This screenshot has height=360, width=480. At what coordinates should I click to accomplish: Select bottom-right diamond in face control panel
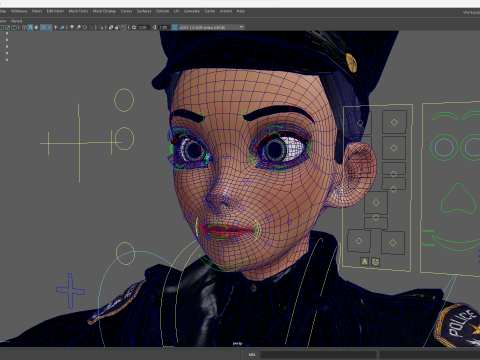(x=393, y=243)
